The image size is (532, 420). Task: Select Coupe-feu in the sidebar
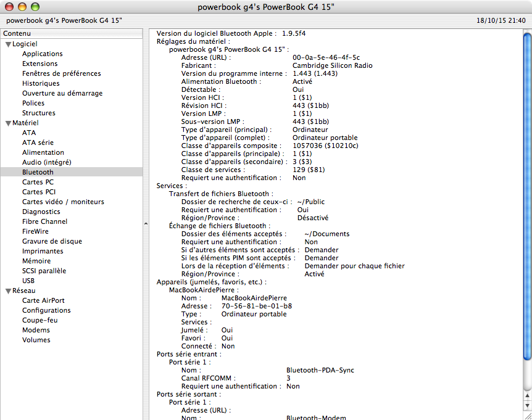click(40, 320)
